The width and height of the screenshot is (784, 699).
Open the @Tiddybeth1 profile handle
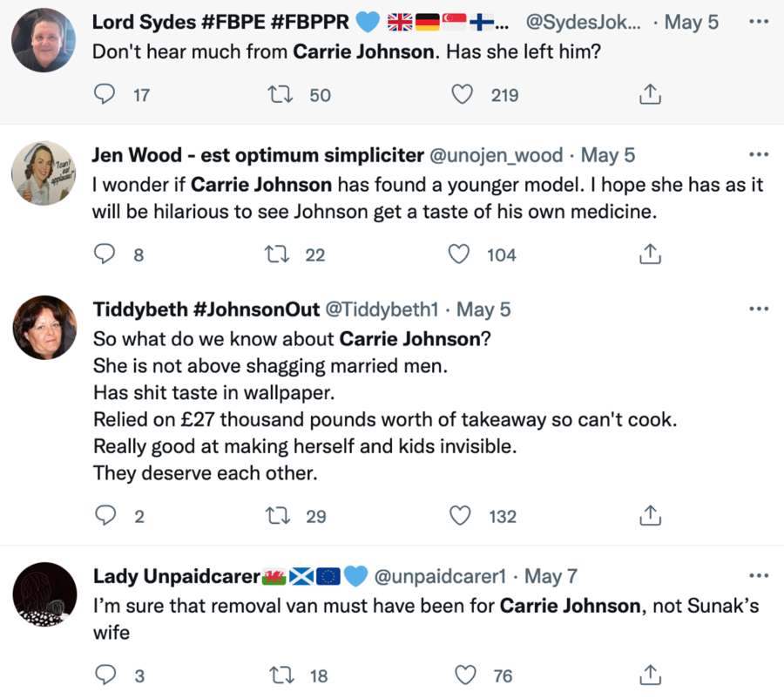point(382,309)
